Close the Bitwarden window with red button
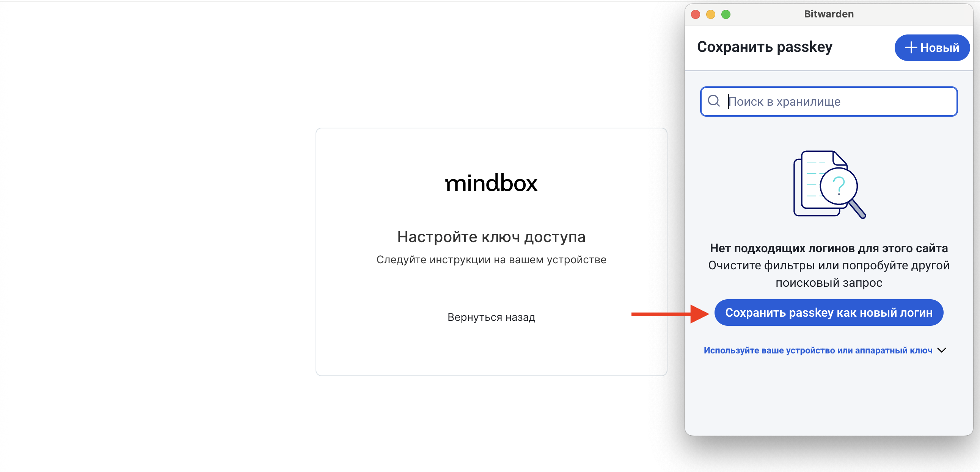The image size is (980, 472). pyautogui.click(x=696, y=14)
